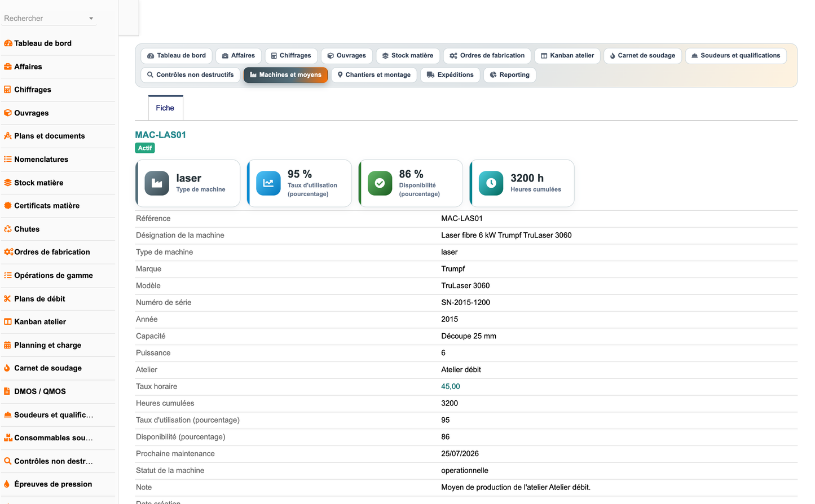Open Chantiers et montage in top navigation
Image resolution: width=815 pixels, height=504 pixels.
pyautogui.click(x=374, y=75)
